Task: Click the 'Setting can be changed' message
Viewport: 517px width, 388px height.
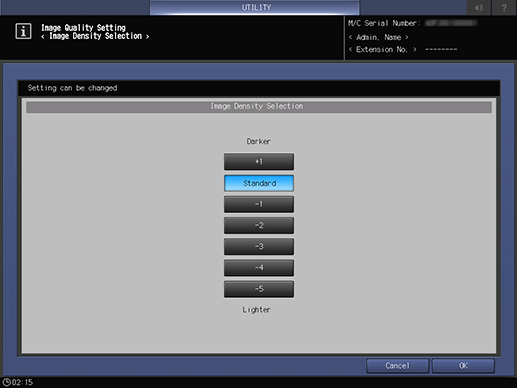Action: point(72,88)
